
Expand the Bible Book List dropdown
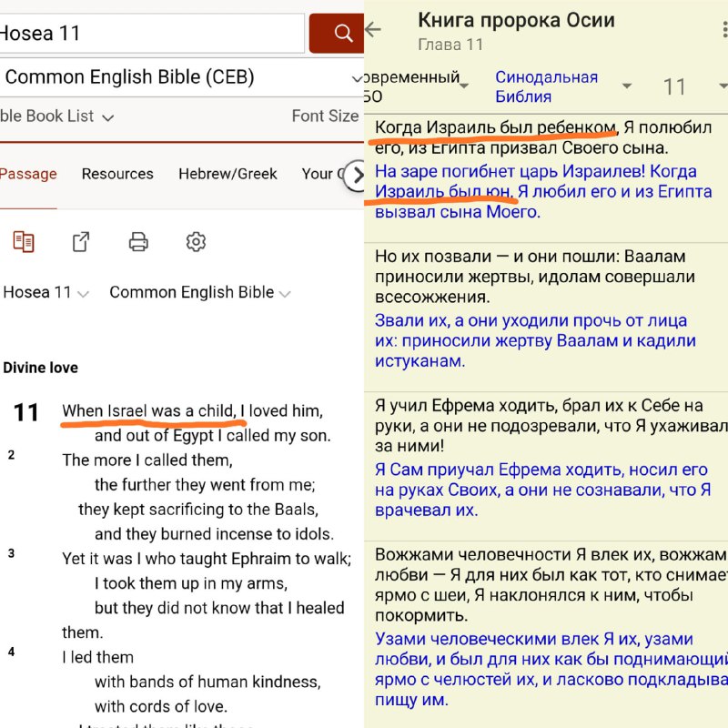(x=56, y=116)
